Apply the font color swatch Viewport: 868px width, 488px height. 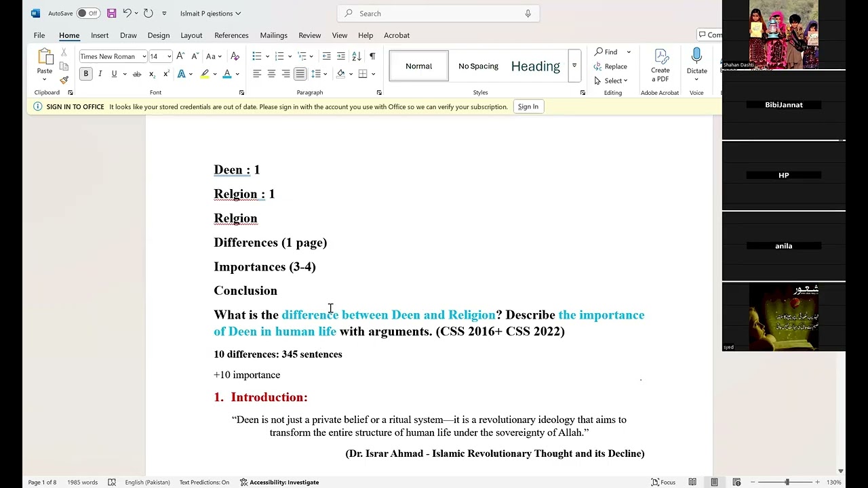(227, 74)
